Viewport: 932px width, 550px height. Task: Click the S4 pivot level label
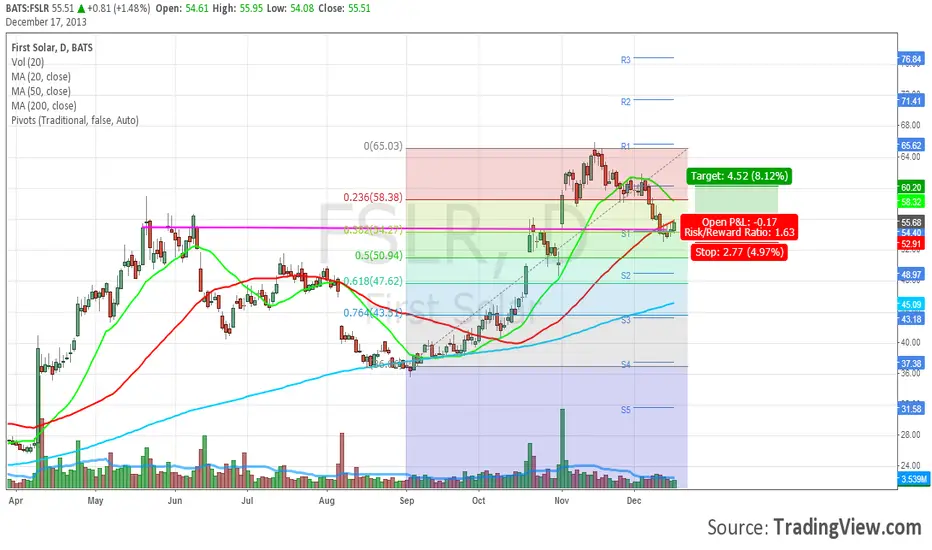[x=625, y=364]
